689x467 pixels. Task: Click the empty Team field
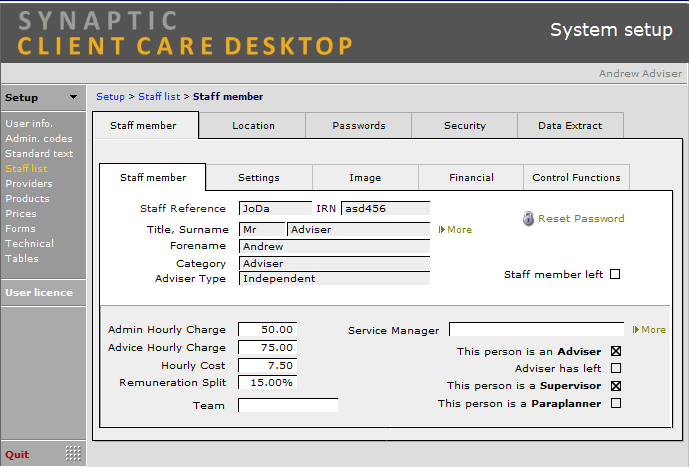pos(288,405)
